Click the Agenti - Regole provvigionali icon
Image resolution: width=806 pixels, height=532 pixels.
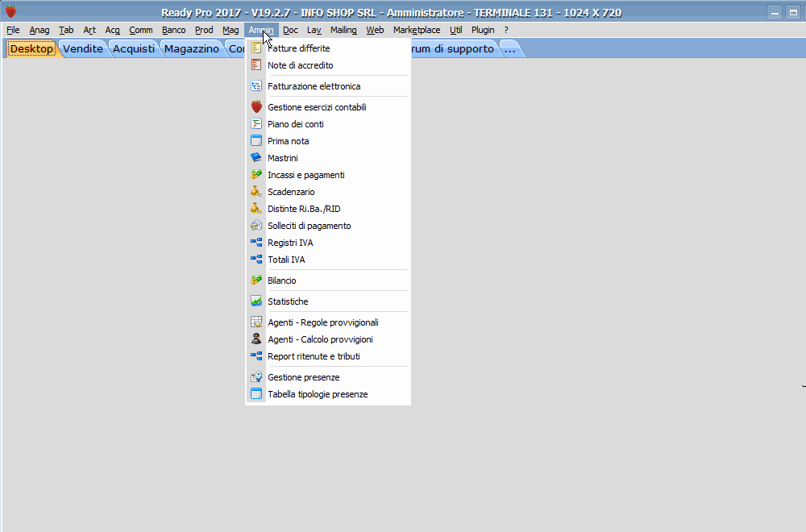256,322
